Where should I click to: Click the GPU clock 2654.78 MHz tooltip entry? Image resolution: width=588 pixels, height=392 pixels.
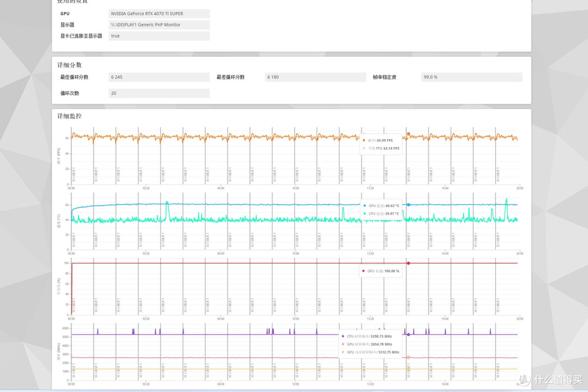(x=367, y=344)
